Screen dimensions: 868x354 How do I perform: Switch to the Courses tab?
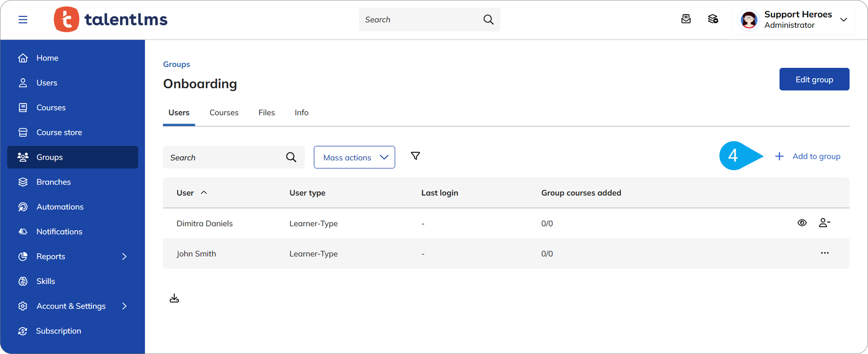(x=224, y=113)
